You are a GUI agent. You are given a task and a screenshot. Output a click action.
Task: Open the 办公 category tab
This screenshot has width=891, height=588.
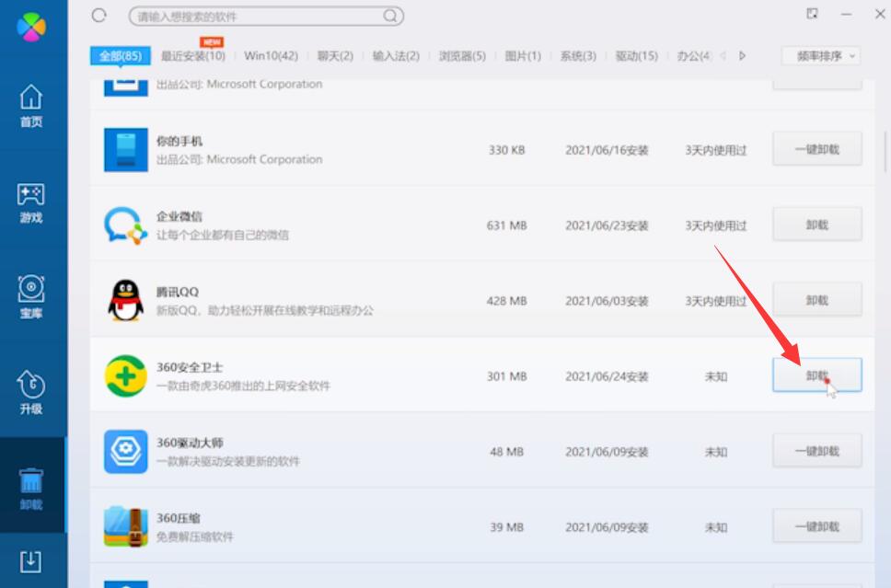(x=694, y=56)
